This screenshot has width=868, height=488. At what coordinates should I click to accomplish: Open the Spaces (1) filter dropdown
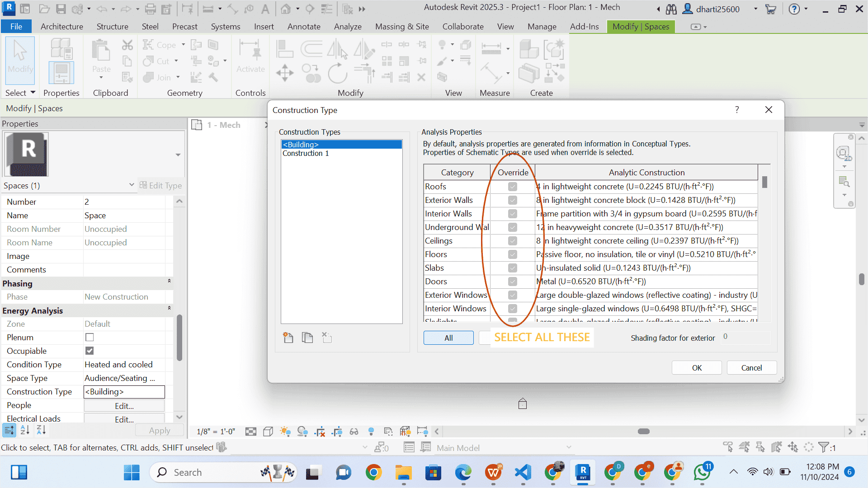point(131,185)
